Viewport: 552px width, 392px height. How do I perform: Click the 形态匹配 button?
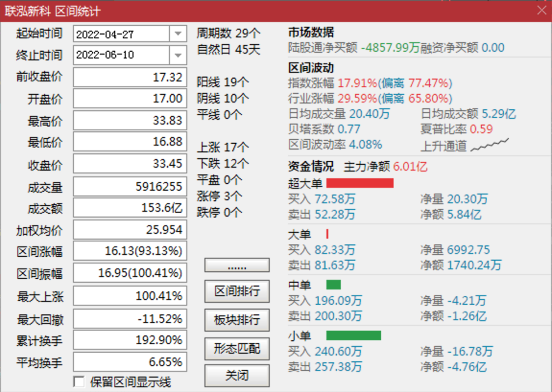pos(237,348)
